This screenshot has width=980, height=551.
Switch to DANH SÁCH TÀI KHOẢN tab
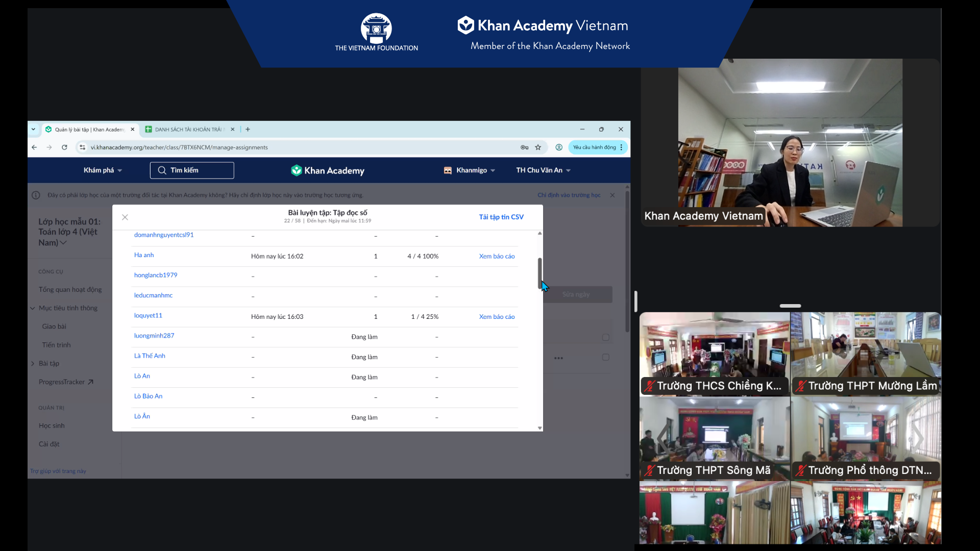click(x=188, y=130)
